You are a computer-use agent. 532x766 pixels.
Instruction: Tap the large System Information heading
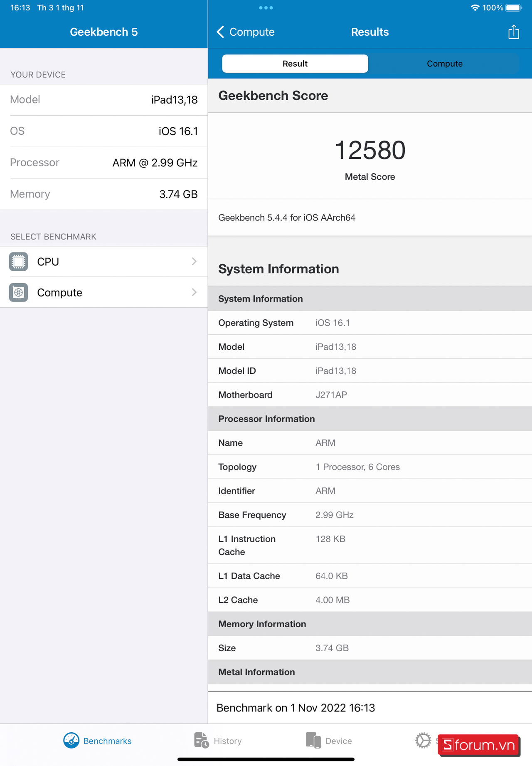coord(278,269)
